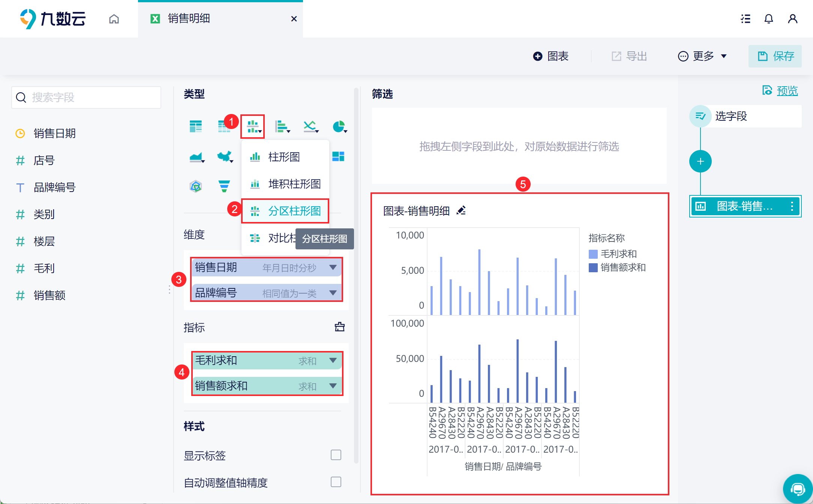The width and height of the screenshot is (813, 504).
Task: Open the pie chart type icon
Action: (339, 127)
